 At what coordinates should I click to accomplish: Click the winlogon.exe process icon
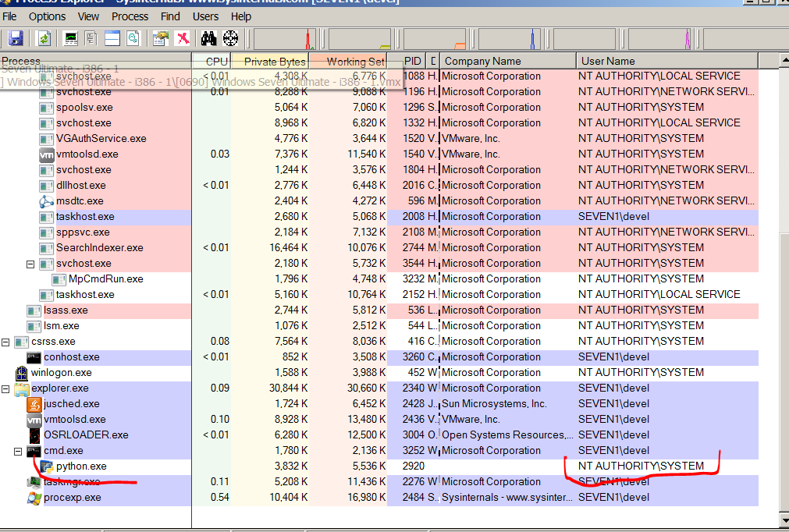point(21,373)
